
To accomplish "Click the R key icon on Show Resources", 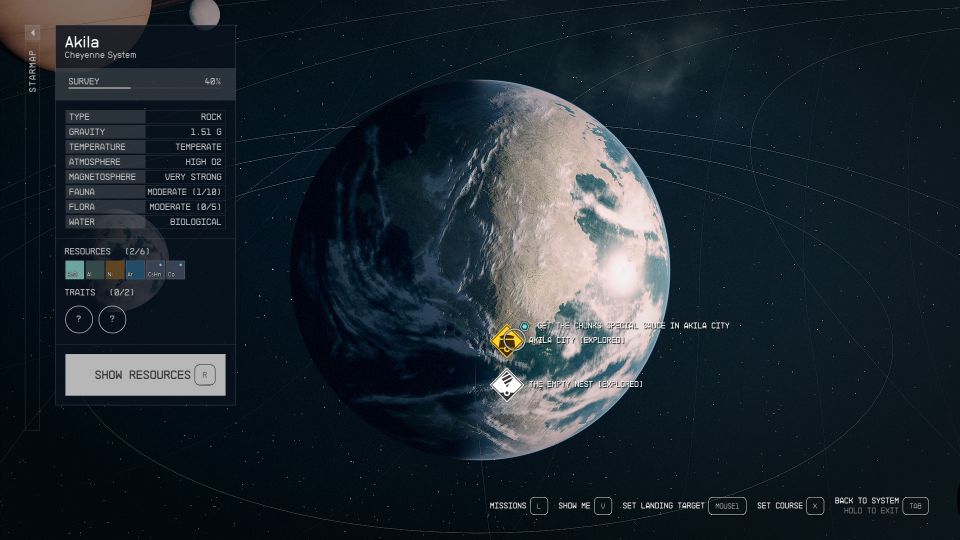I will tap(205, 375).
